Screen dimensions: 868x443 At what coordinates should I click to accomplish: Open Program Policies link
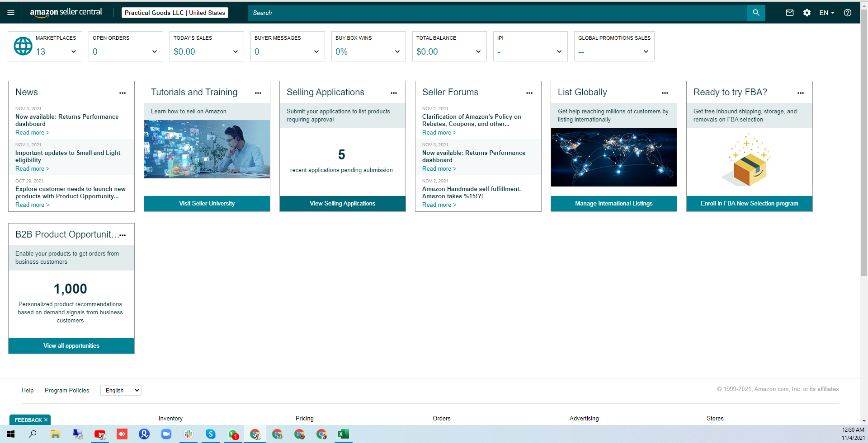pos(67,390)
